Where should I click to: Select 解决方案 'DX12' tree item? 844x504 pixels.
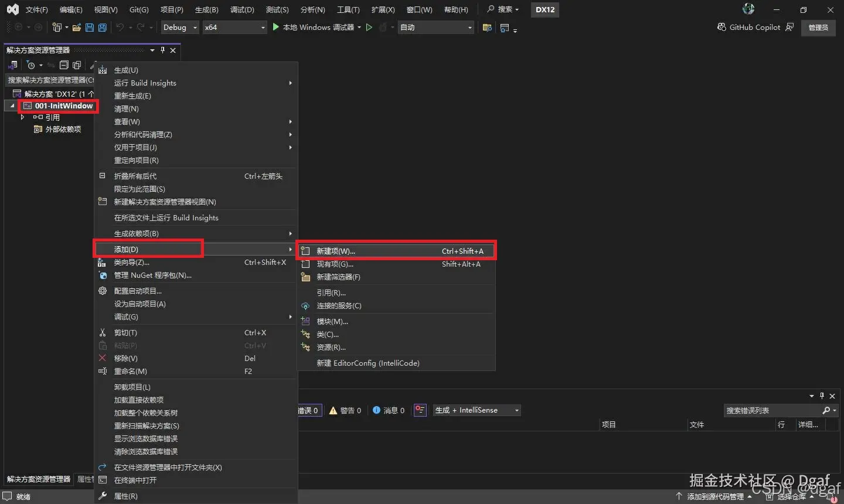pyautogui.click(x=53, y=94)
